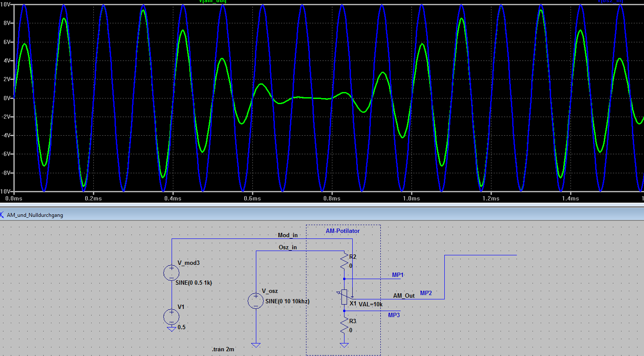The width and height of the screenshot is (644, 356).
Task: Click the ground symbol below V_osz
Action: pyautogui.click(x=256, y=345)
